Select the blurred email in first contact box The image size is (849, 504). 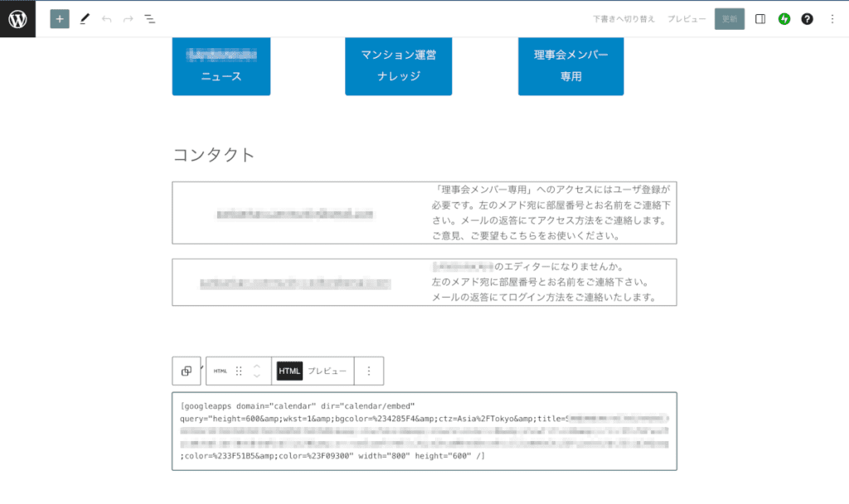point(295,214)
